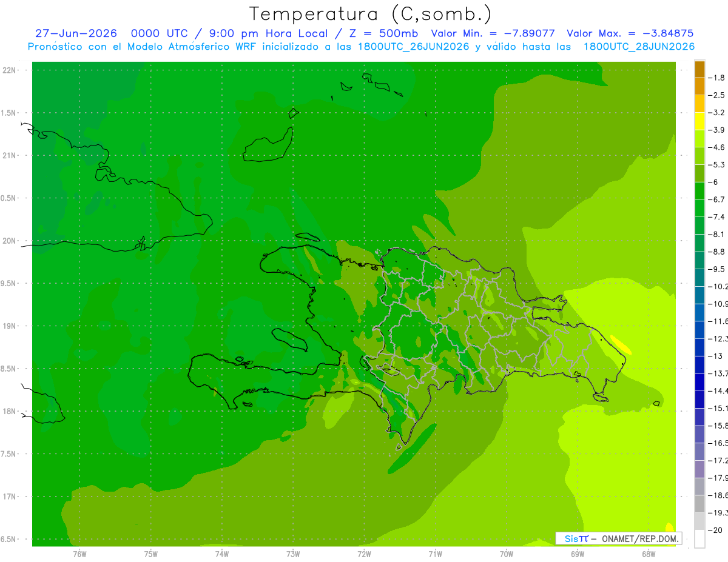Click the '68W' longitude label
Viewport: 728px width, 562px height.
[649, 554]
